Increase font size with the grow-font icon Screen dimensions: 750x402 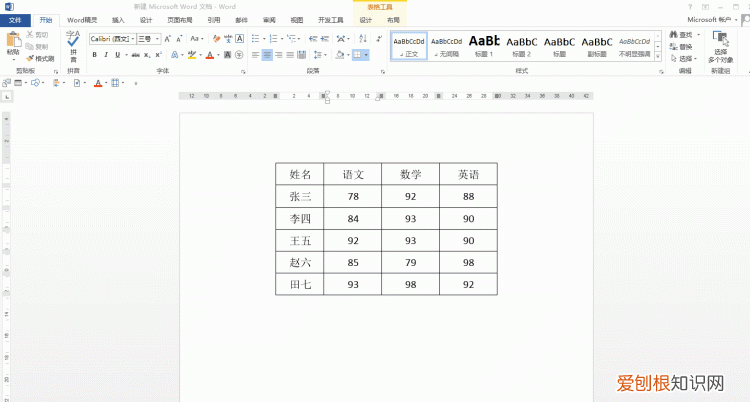(x=167, y=39)
